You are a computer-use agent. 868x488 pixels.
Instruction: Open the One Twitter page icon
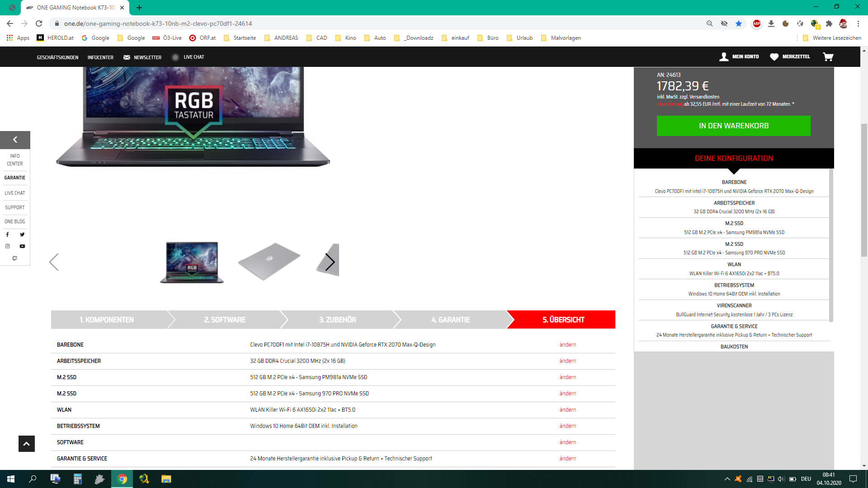22,235
